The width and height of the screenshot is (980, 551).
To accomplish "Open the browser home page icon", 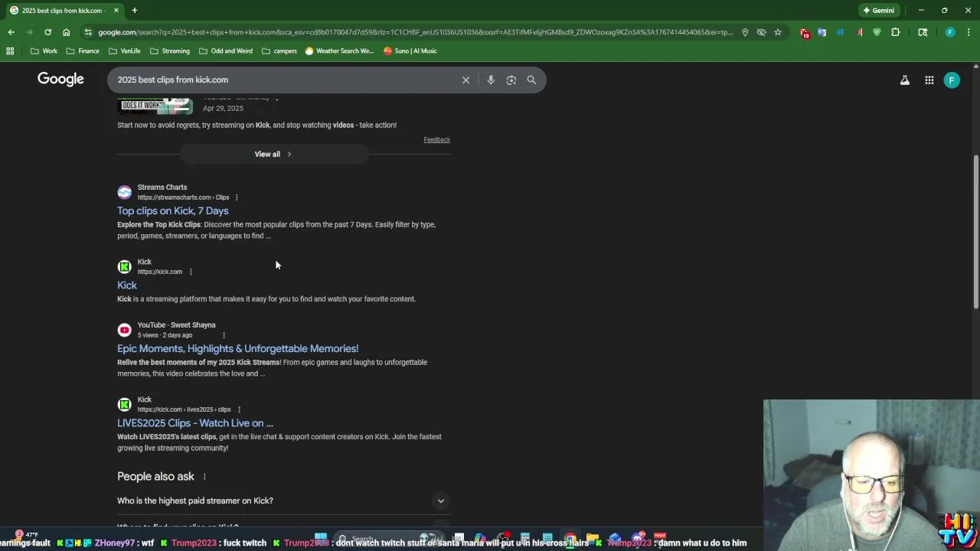I will (67, 32).
